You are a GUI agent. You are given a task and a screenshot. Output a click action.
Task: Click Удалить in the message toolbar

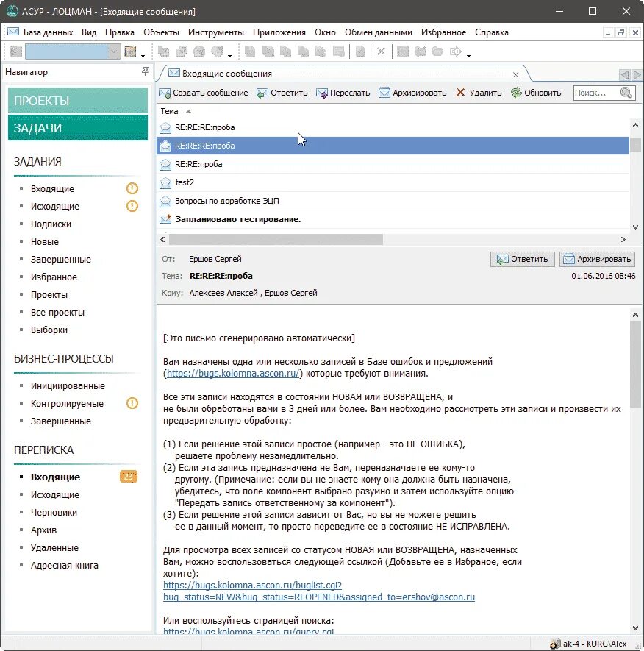pyautogui.click(x=479, y=93)
